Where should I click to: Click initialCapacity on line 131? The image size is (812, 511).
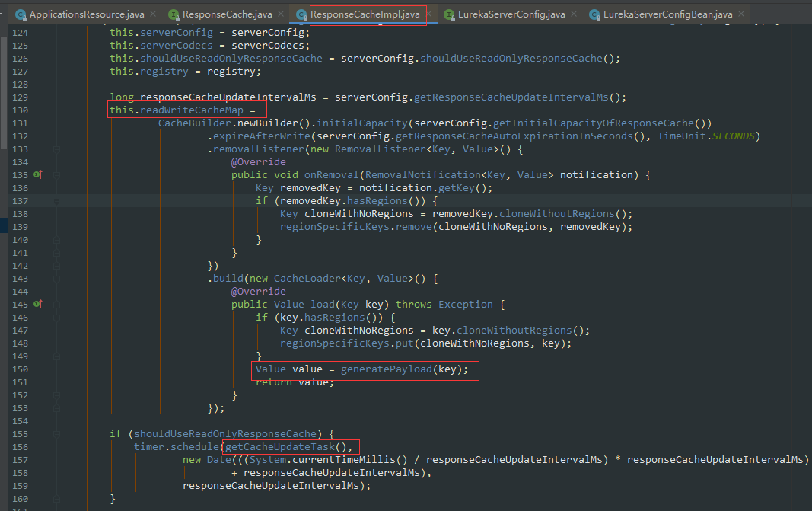[x=362, y=123]
